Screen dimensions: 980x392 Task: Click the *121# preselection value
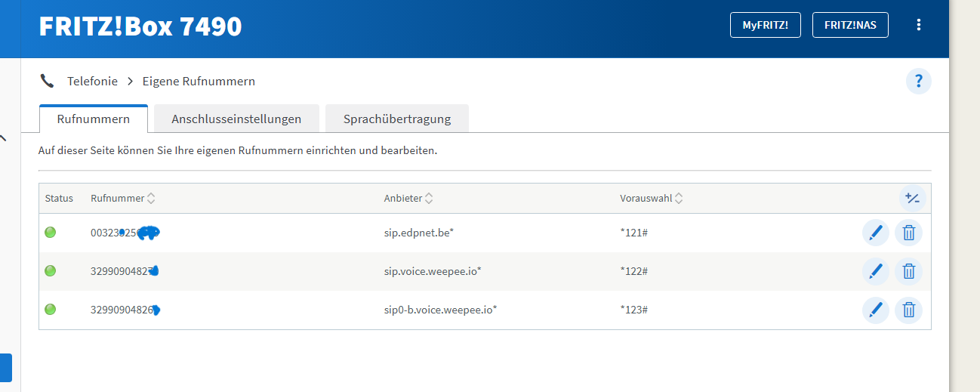click(634, 233)
